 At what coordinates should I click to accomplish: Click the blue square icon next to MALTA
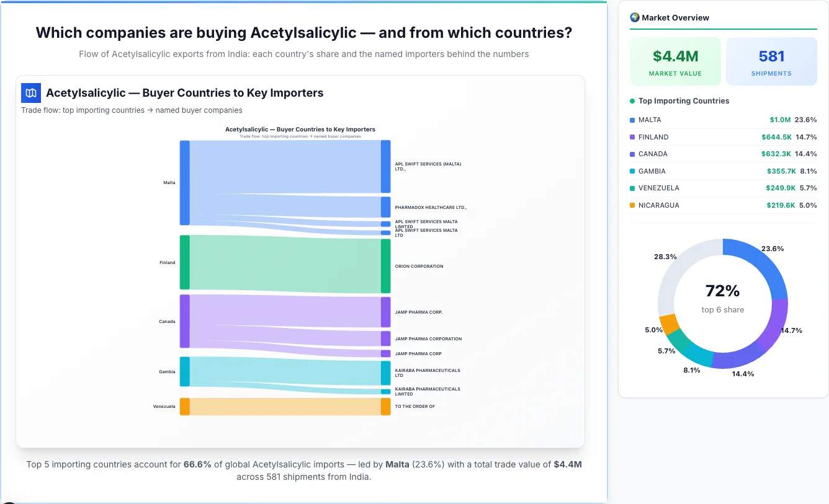point(632,120)
